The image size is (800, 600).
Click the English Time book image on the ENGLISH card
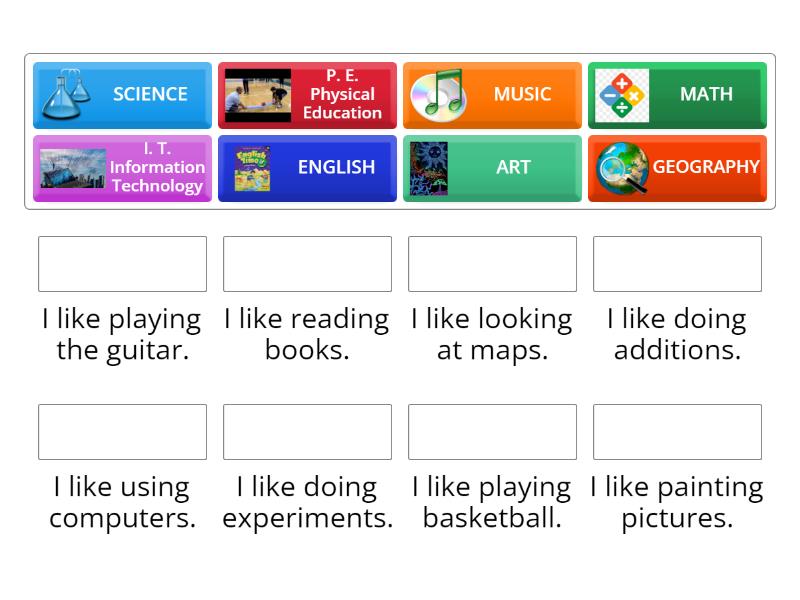point(253,168)
